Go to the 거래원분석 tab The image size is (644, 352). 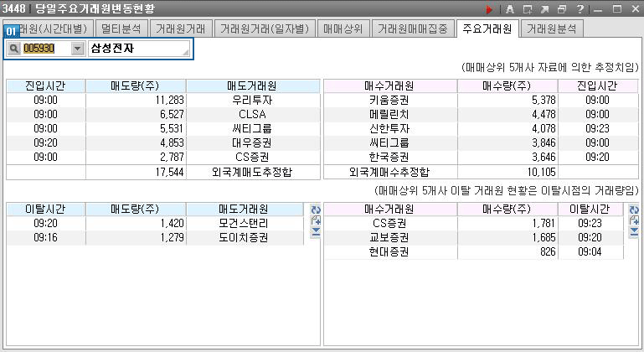tap(552, 28)
